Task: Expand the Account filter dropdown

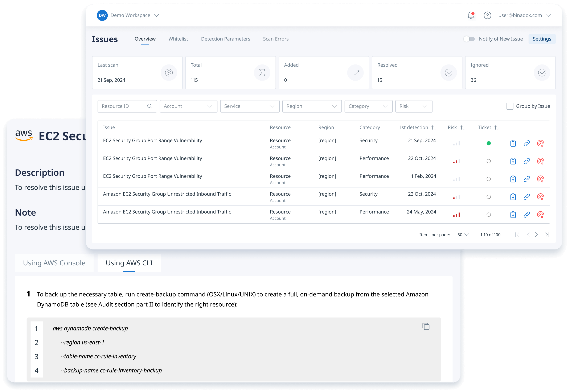Action: point(188,106)
